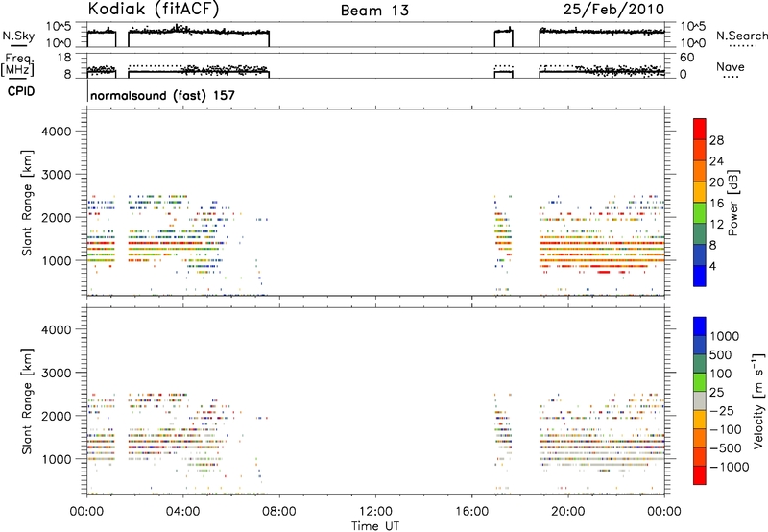Click the "16:00" time tick label
Viewport: 768px width, 532px height.
click(471, 512)
